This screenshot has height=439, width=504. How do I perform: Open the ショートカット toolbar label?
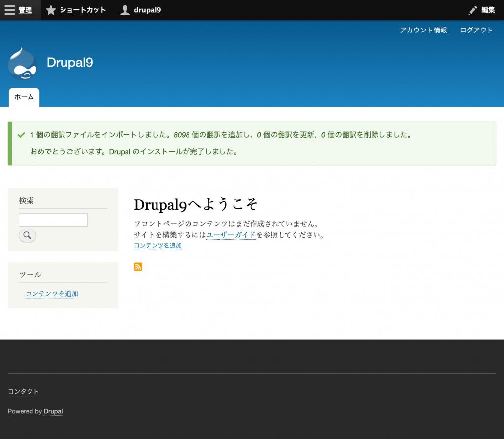[83, 10]
